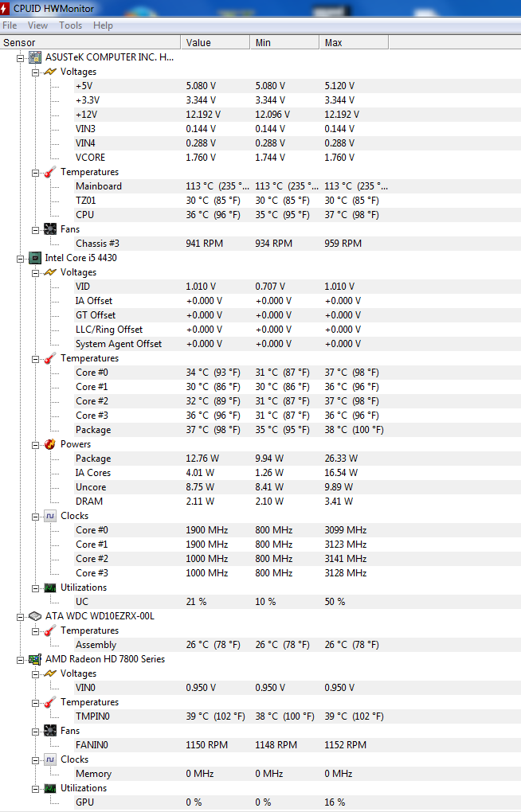Viewport: 521px width, 812px height.
Task: Click the Powers flame icon
Action: coord(49,444)
